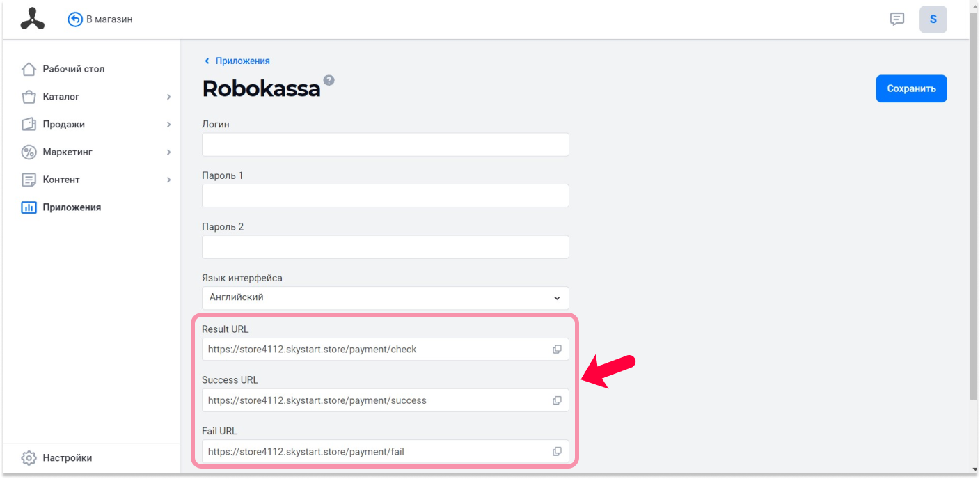Focus the Пароль 2 input field

coord(385,247)
